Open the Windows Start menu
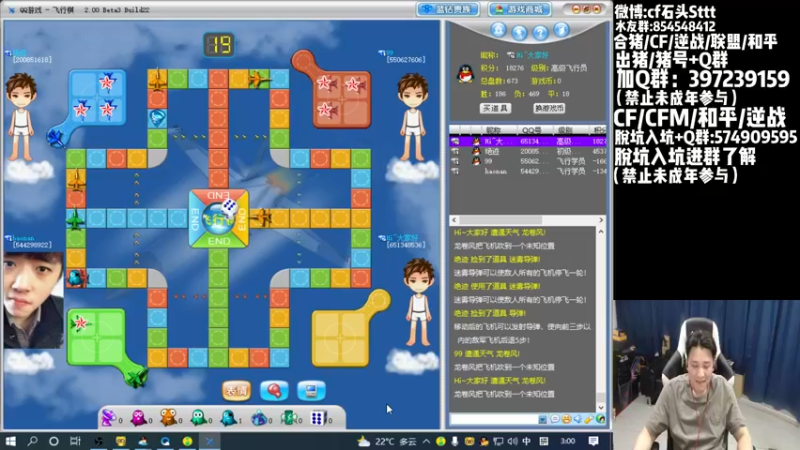 (10, 441)
